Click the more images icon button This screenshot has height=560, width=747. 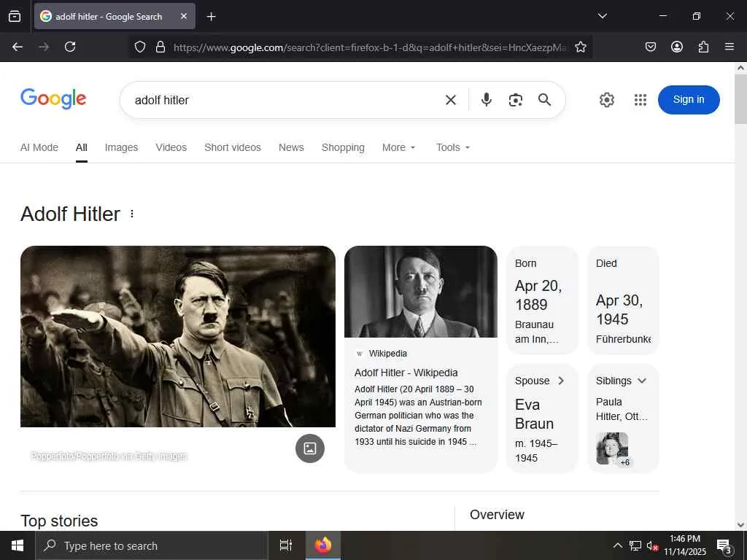tap(309, 448)
